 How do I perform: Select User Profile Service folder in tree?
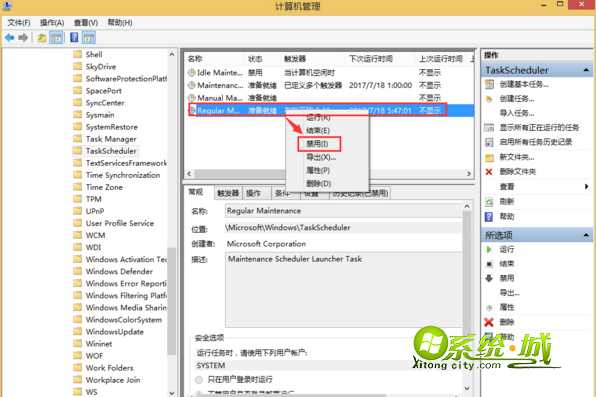pyautogui.click(x=120, y=223)
